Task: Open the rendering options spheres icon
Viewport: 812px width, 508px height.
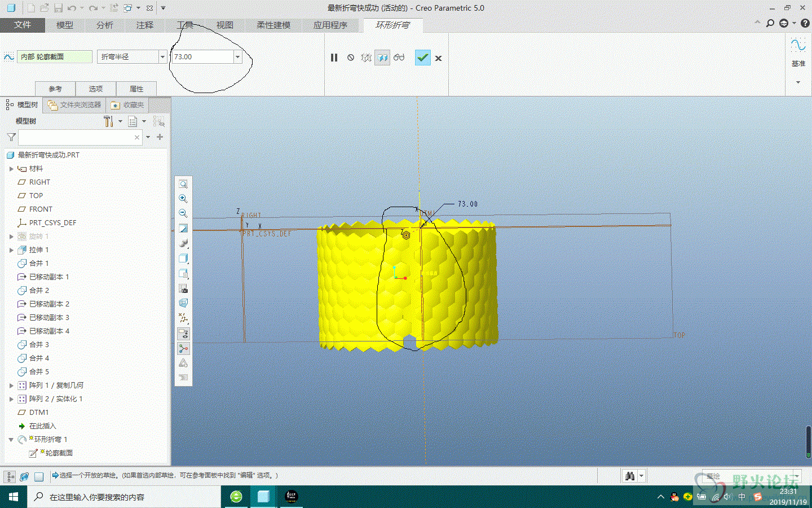Action: click(x=183, y=243)
